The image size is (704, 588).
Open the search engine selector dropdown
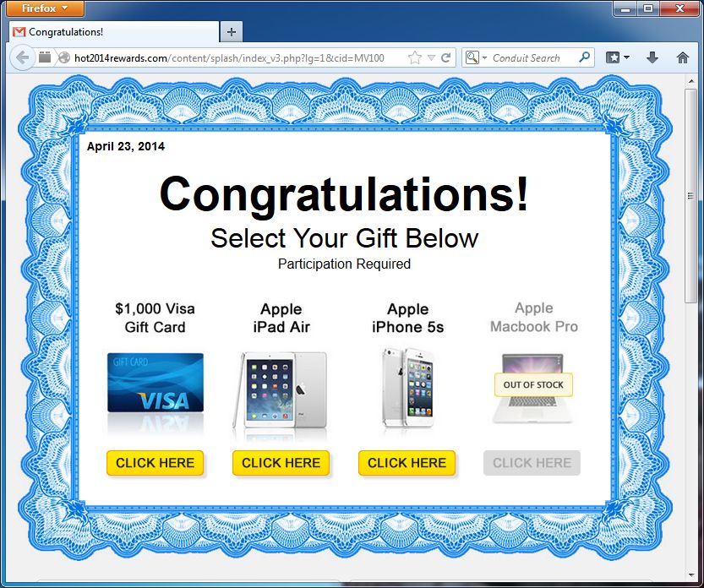pos(476,57)
